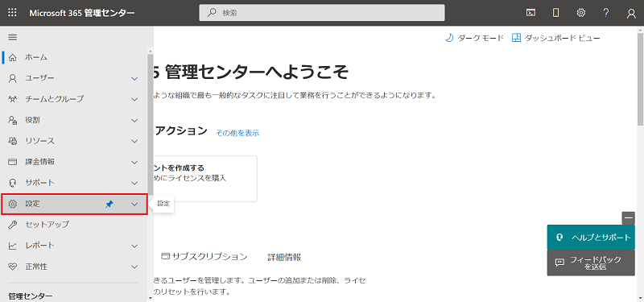Click the ホーム house icon

click(13, 57)
